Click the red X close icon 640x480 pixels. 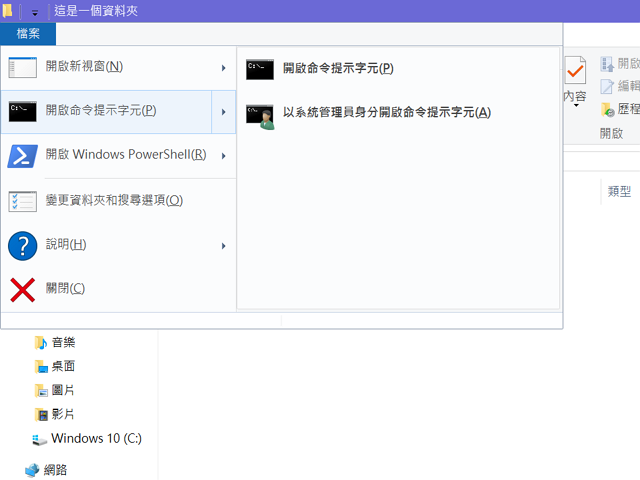point(22,290)
